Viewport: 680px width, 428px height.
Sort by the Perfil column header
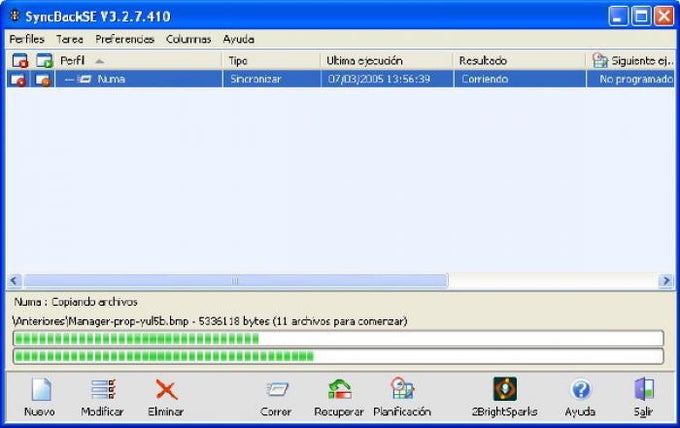point(139,61)
